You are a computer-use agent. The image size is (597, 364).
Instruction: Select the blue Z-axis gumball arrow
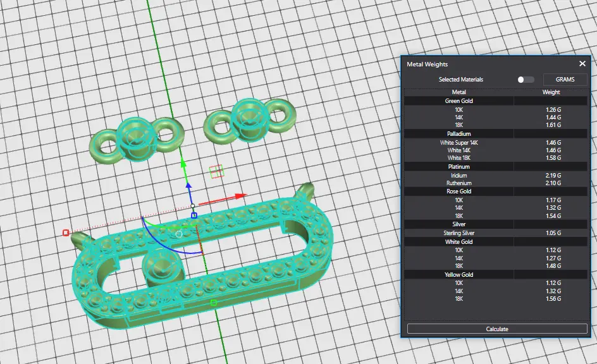coord(188,187)
